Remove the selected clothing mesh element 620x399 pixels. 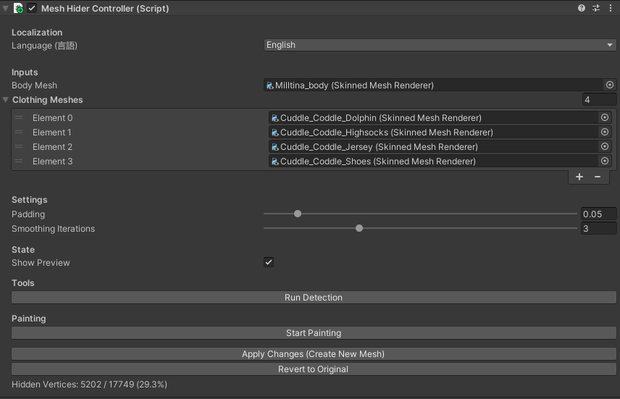tap(597, 177)
